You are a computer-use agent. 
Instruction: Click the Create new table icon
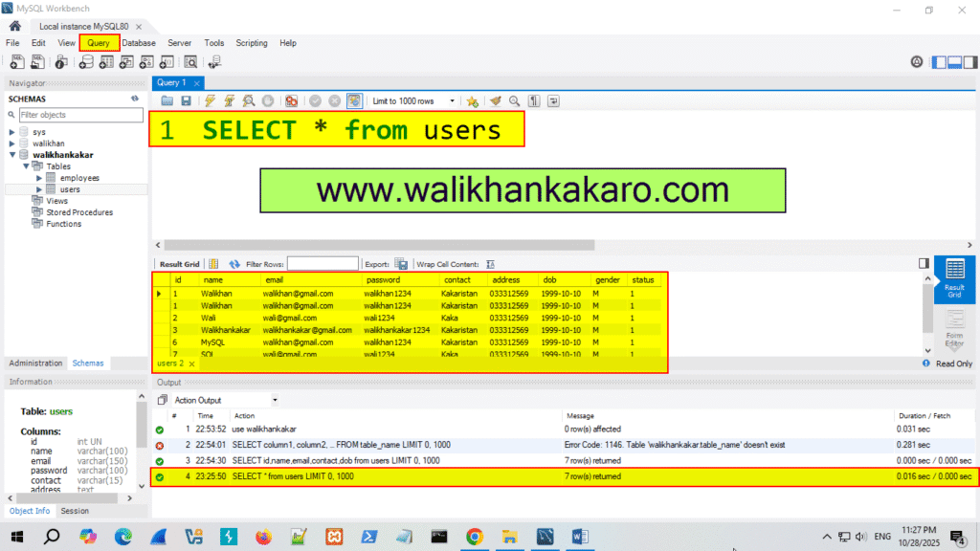pos(106,61)
